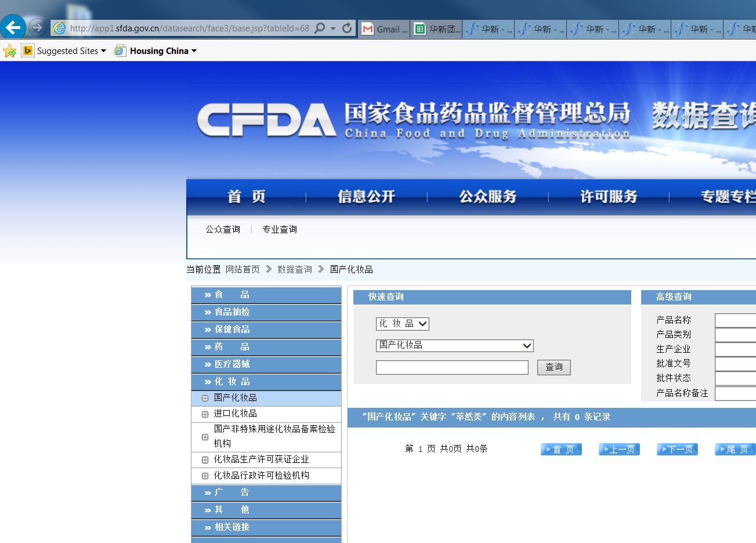Open the Gmail tab

point(384,29)
